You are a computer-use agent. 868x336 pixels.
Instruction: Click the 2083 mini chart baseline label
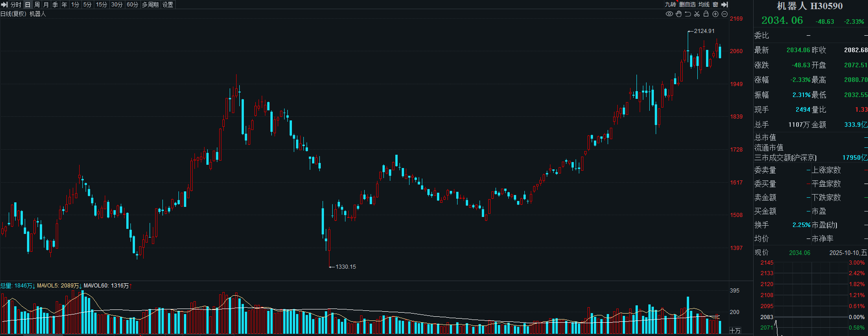[x=767, y=317]
